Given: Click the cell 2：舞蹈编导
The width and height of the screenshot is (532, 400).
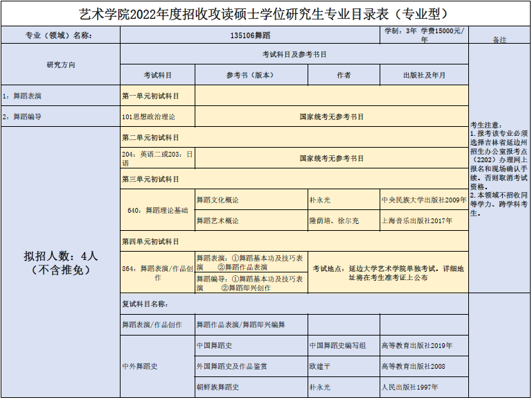Looking at the screenshot, I should (x=61, y=116).
